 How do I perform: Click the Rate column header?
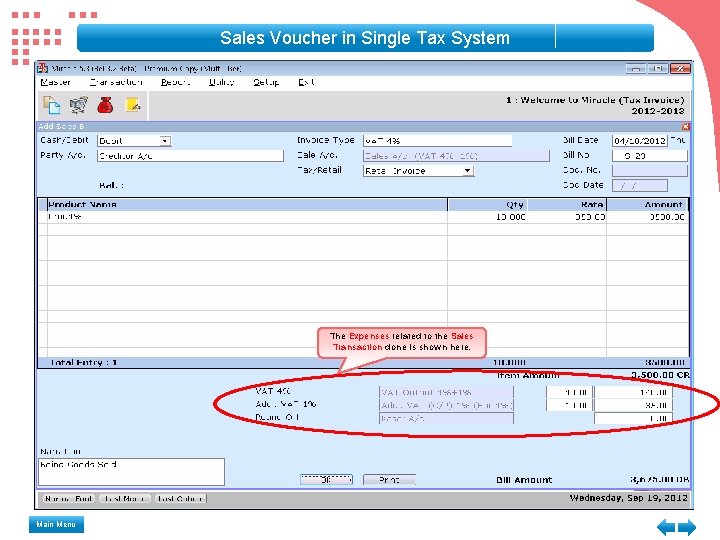(x=567, y=205)
